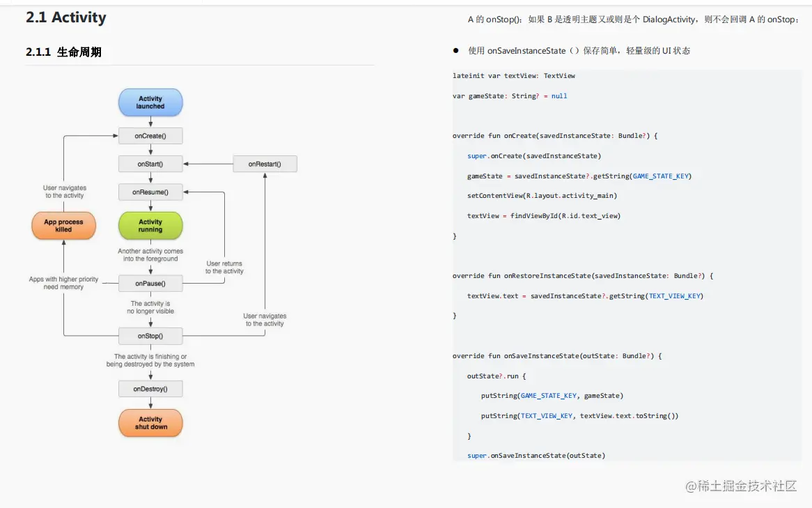Viewport: 812px width, 508px height.
Task: Click the blue 'Activity launched' node
Action: point(150,102)
